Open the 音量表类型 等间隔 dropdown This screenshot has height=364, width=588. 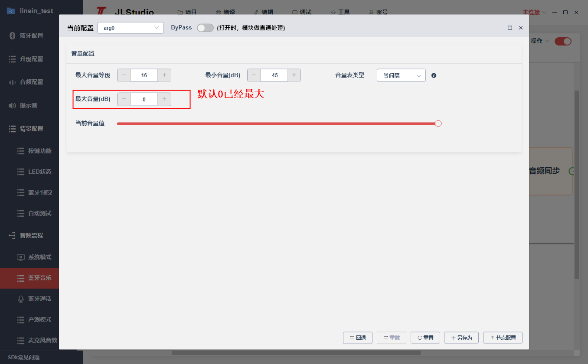(x=401, y=75)
